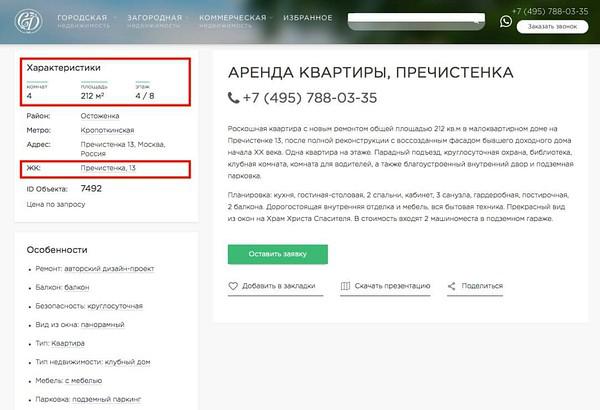This screenshot has width=600, height=410.
Task: Open the Избранное menu item
Action: (308, 18)
